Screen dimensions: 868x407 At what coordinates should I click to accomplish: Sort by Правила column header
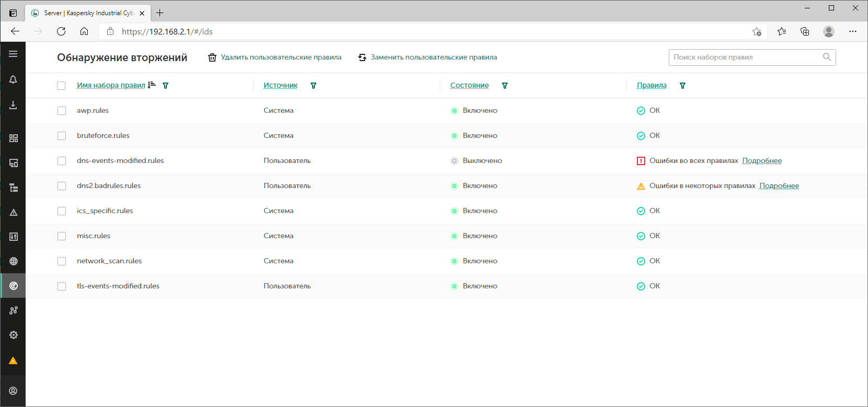click(x=652, y=85)
